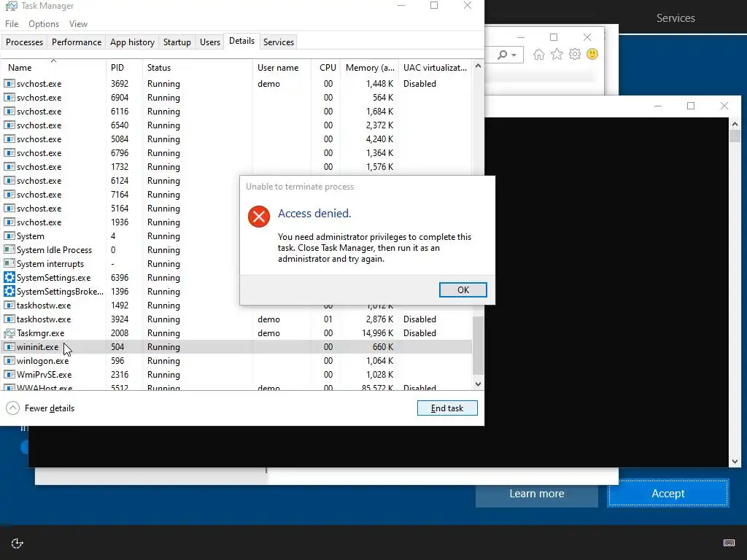Click the browser search magnifier icon

point(502,55)
